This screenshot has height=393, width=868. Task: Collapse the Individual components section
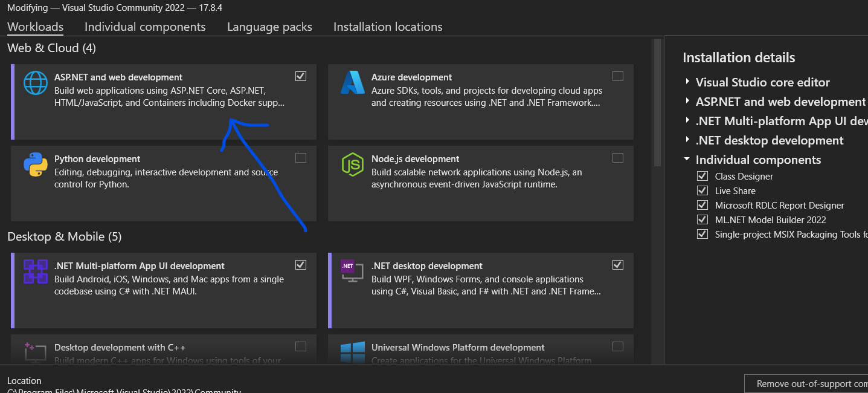687,160
